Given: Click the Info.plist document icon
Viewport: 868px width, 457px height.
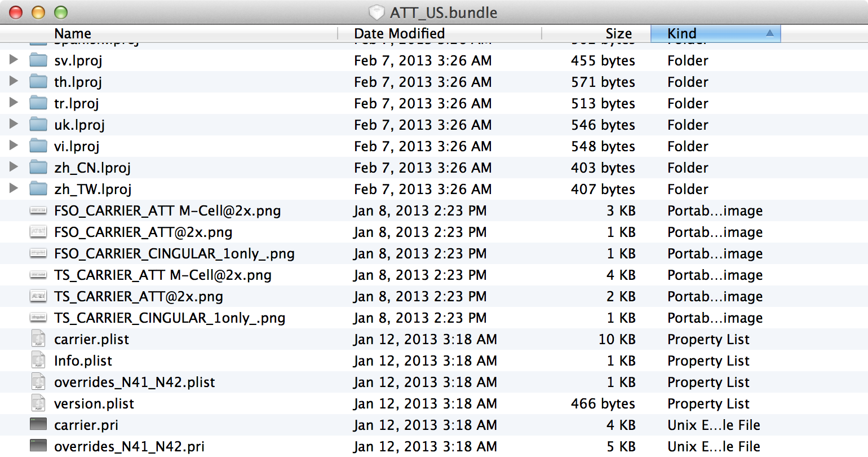Looking at the screenshot, I should click(38, 360).
